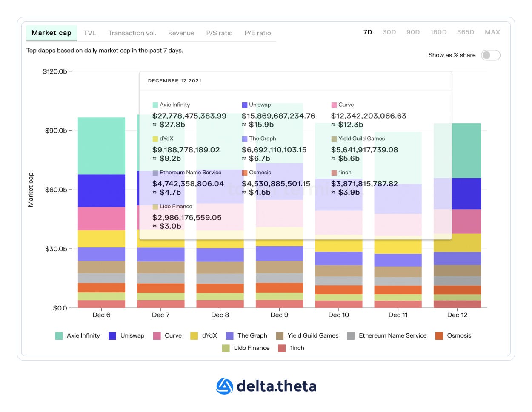The image size is (532, 412).
Task: Click the Axie Infinity legend label
Action: click(83, 335)
